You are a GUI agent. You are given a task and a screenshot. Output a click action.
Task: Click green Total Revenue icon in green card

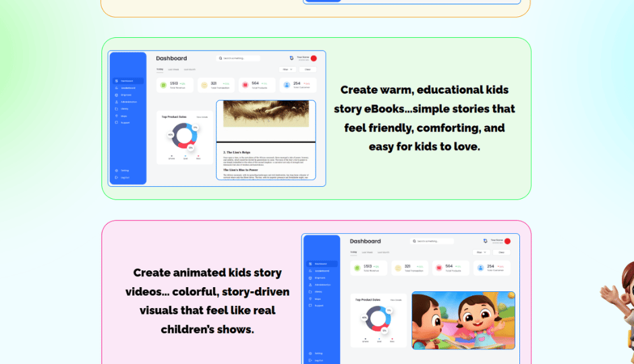pyautogui.click(x=163, y=85)
